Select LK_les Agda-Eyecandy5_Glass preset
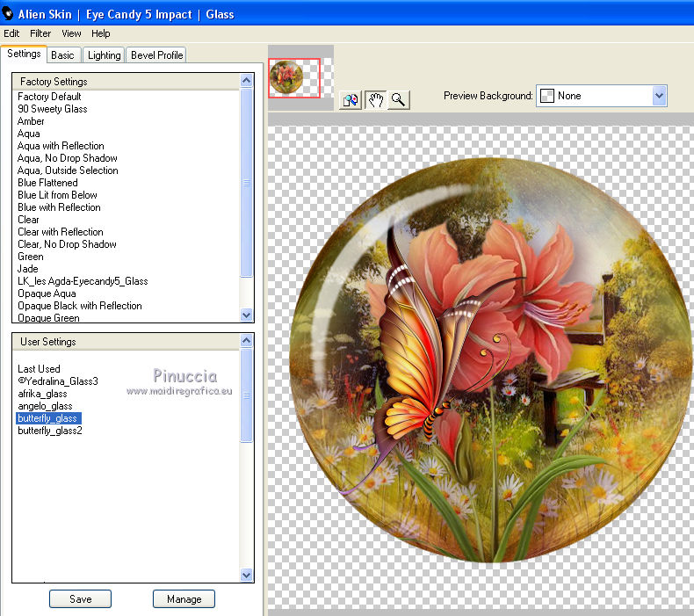The image size is (694, 616). point(83,281)
